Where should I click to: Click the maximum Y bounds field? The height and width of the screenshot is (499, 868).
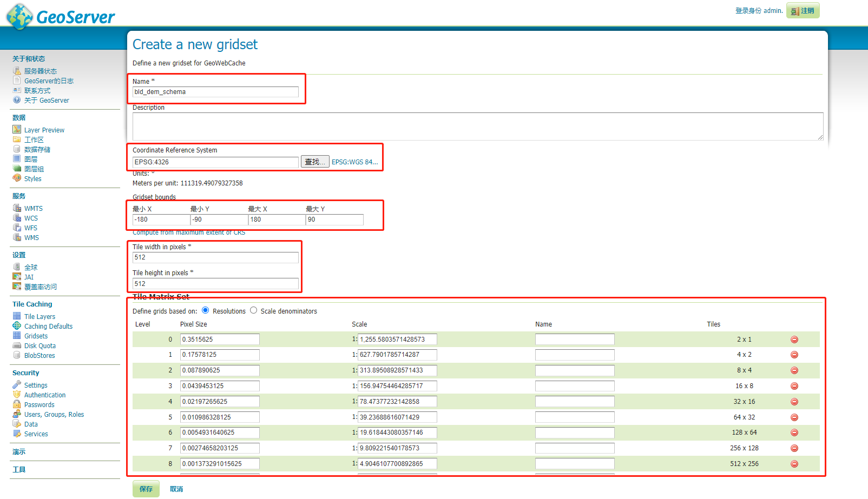tap(334, 219)
